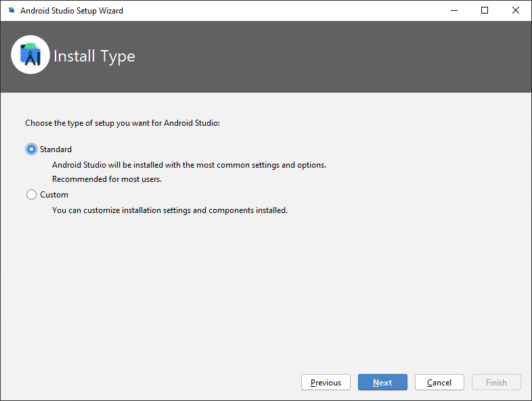Click the 'Recommended for most users.' text

107,179
